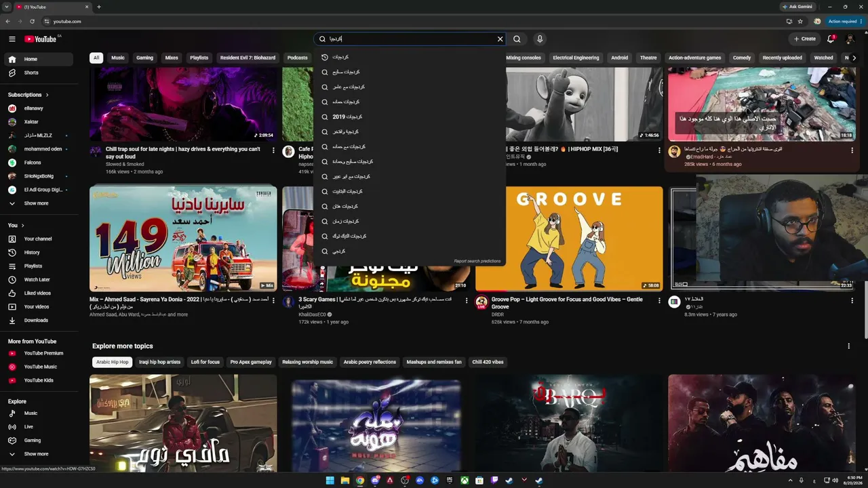This screenshot has height=488, width=868.
Task: Open more options for Groove Pop video
Action: tap(659, 300)
